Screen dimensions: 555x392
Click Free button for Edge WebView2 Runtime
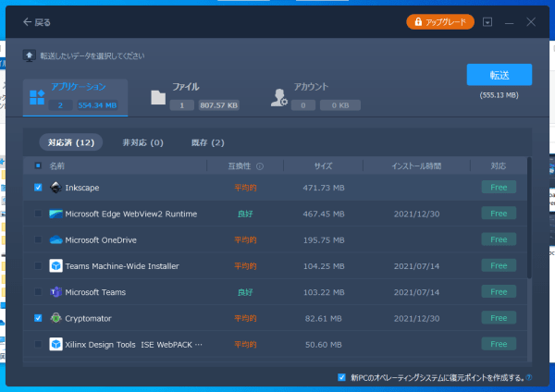click(499, 214)
